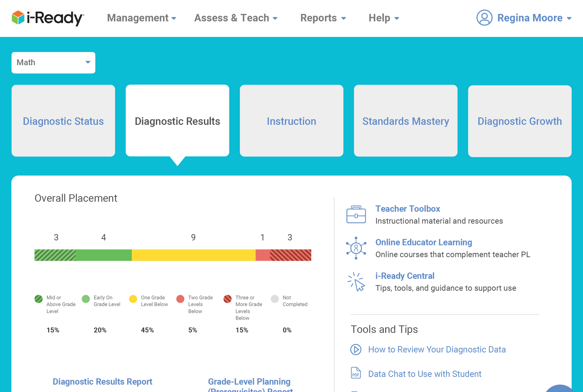Click the i-Ready Central cursor icon

(x=356, y=282)
